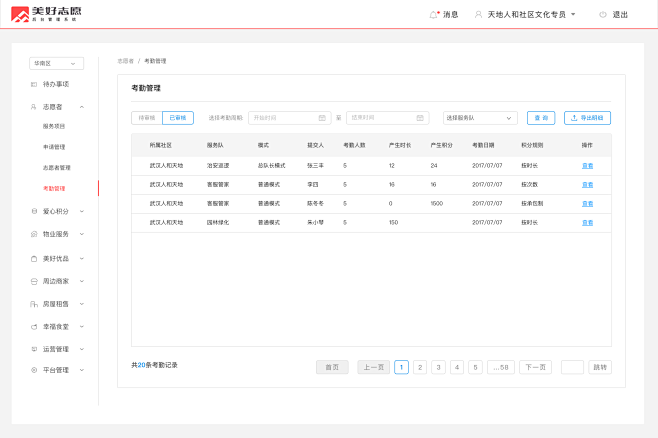Go to page 5 in pagination
This screenshot has height=438, width=658.
[x=475, y=367]
